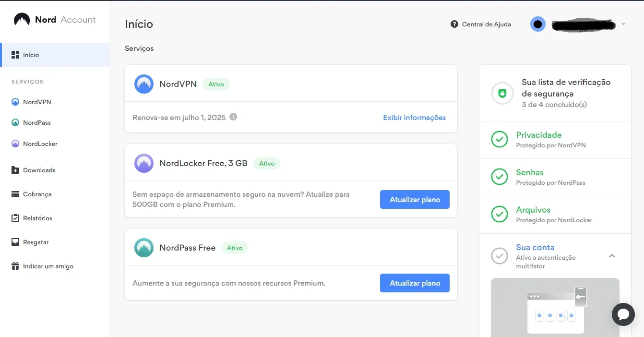Click Atualizar plano button for NordLocker

tap(415, 200)
